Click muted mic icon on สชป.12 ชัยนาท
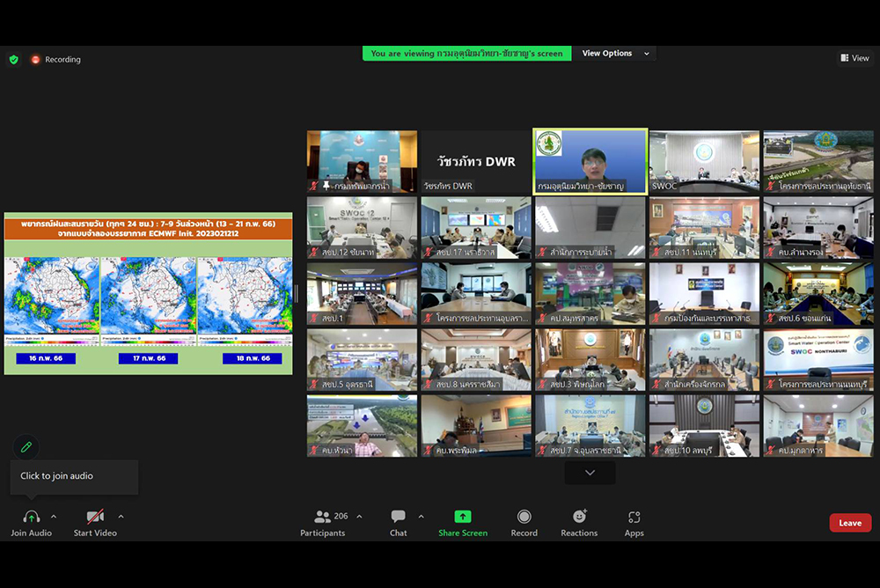Viewport: 880px width, 588px height. (x=314, y=252)
